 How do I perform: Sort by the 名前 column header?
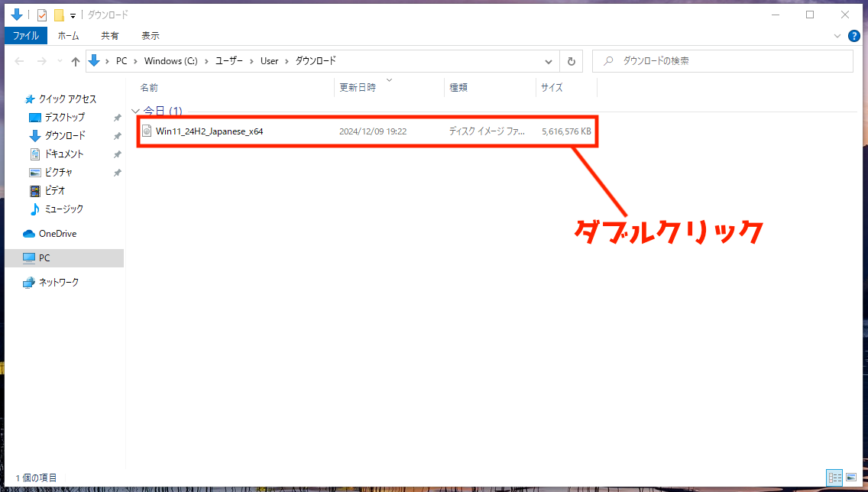tap(149, 87)
